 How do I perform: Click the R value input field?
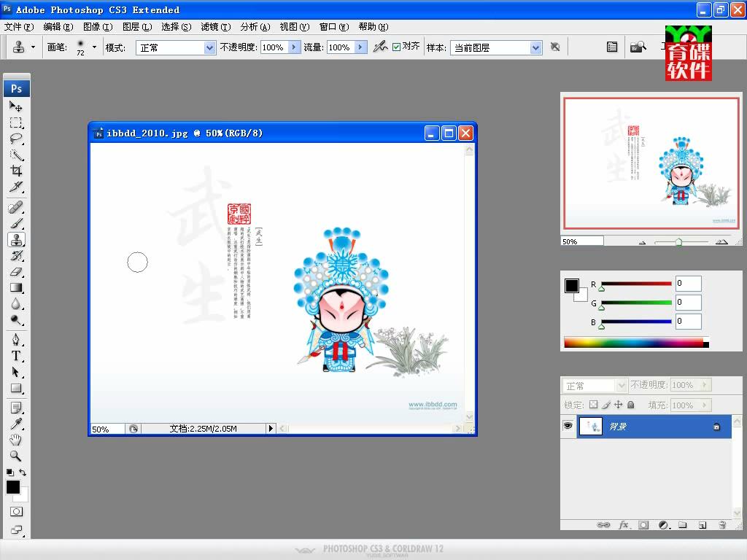tap(688, 284)
